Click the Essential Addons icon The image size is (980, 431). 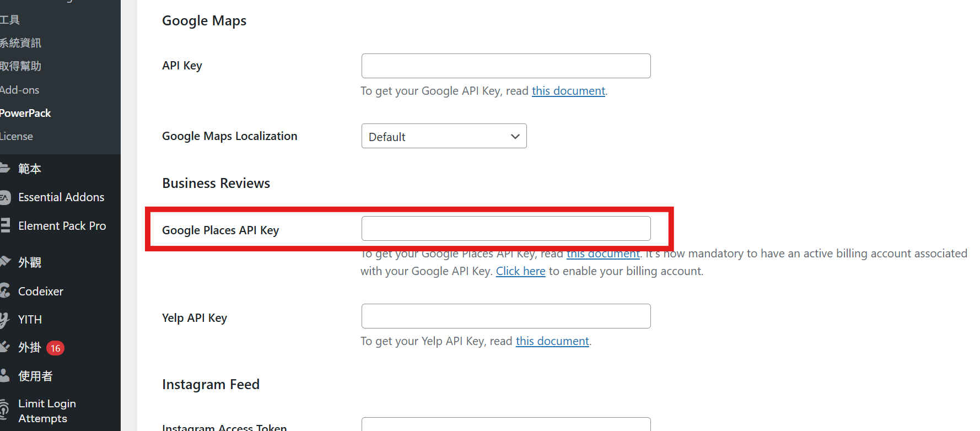pos(4,197)
